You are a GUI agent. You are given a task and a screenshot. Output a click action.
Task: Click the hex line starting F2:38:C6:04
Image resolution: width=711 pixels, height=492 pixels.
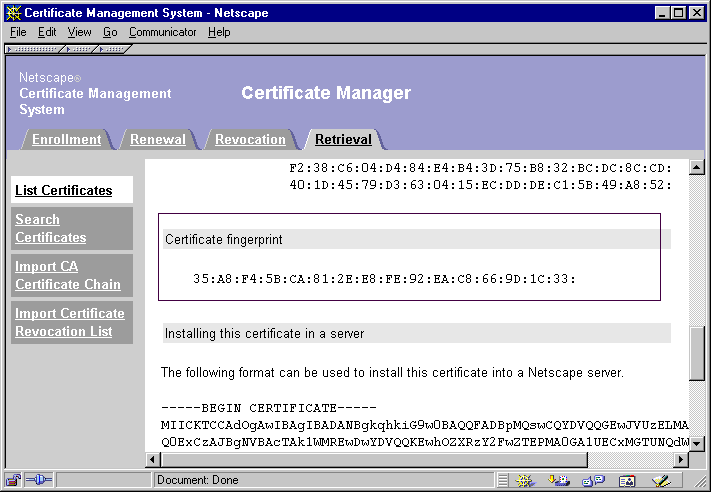pyautogui.click(x=480, y=168)
